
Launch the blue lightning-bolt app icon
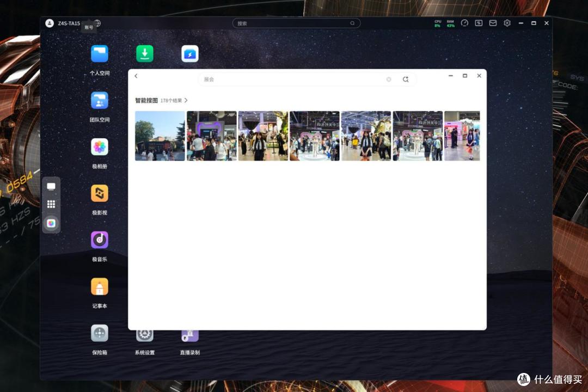(190, 54)
